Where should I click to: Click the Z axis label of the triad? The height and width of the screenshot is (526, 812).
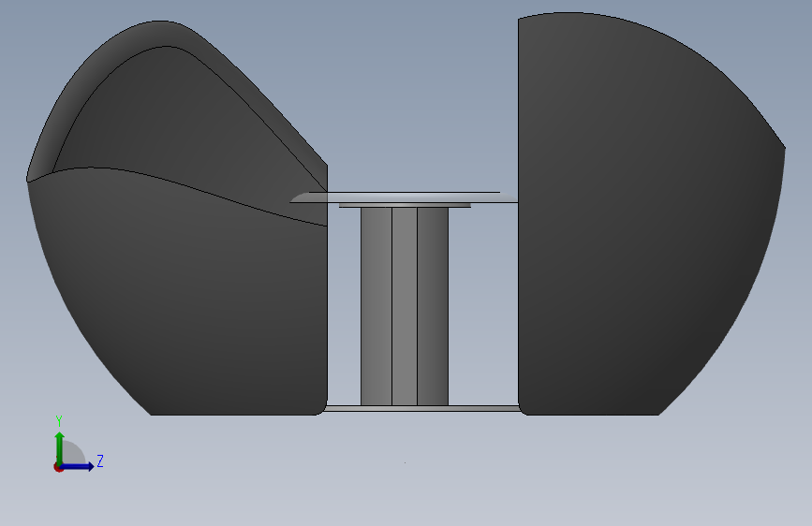click(x=100, y=460)
